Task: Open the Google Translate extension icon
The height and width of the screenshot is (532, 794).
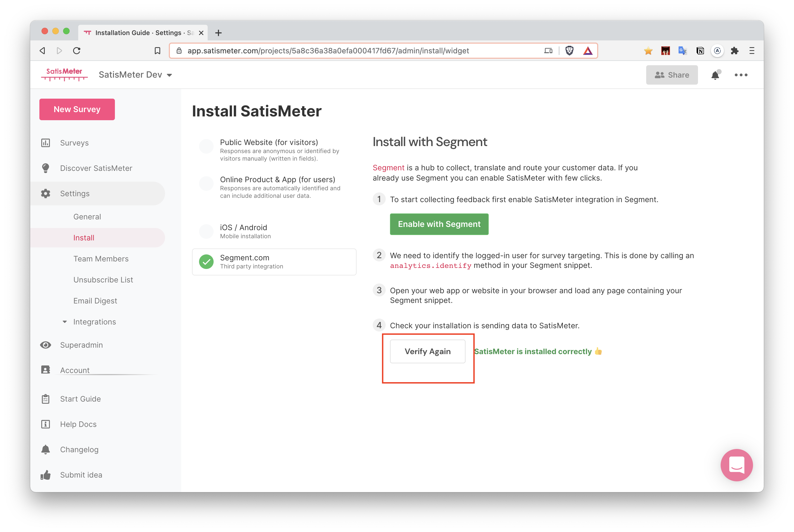Action: pos(682,51)
